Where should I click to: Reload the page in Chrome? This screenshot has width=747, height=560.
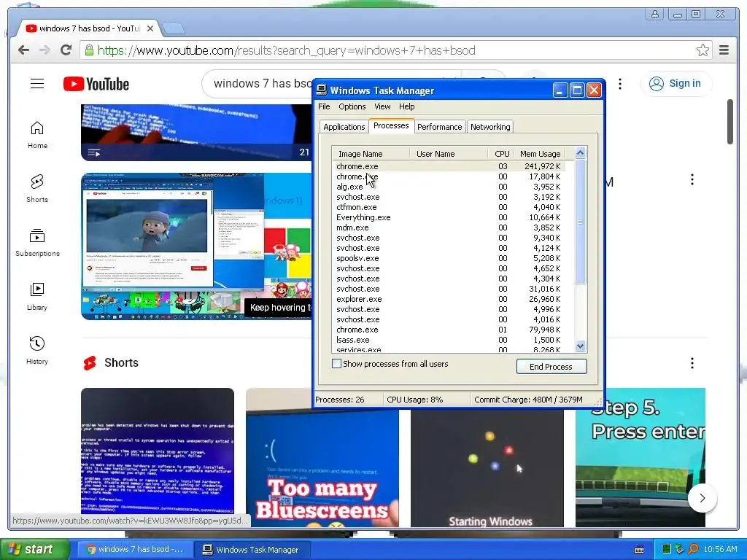click(x=66, y=50)
